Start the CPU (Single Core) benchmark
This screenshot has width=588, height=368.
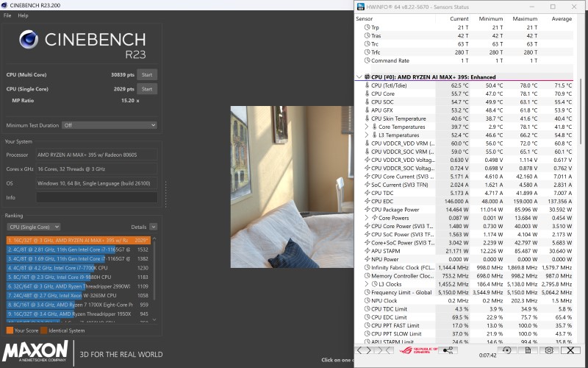click(147, 89)
